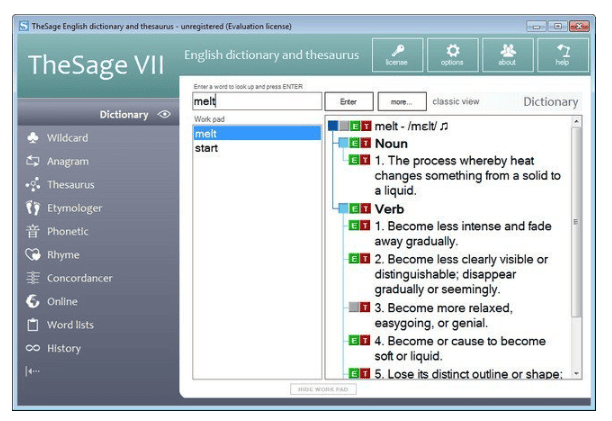Open the Etymologer tool
Viewport: 612px width, 421px height.
(x=64, y=208)
